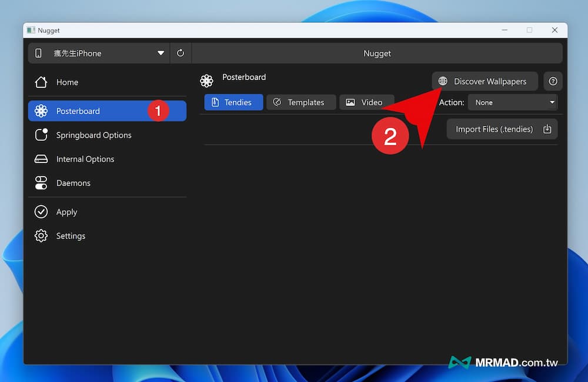Switch to the Templates tab
Image resolution: width=588 pixels, height=382 pixels.
pyautogui.click(x=300, y=102)
